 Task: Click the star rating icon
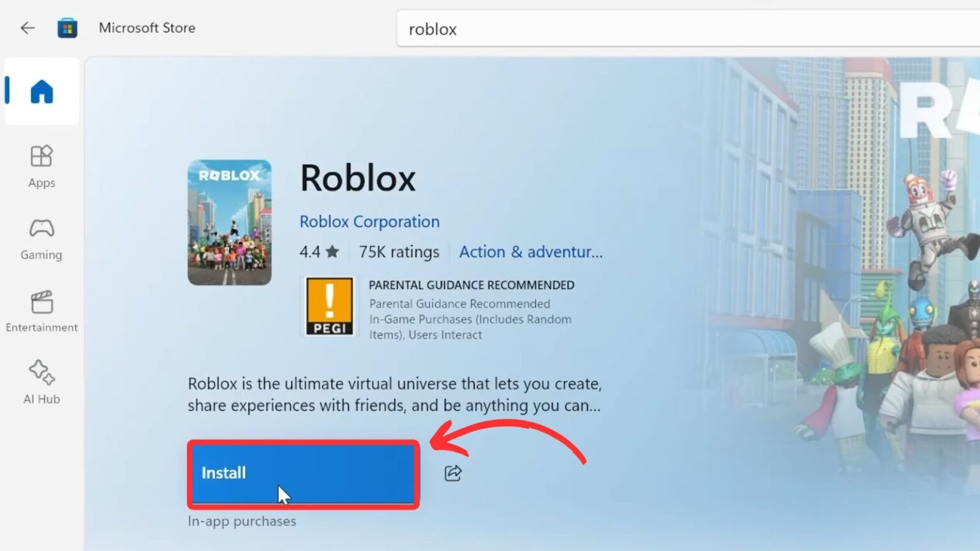[332, 252]
